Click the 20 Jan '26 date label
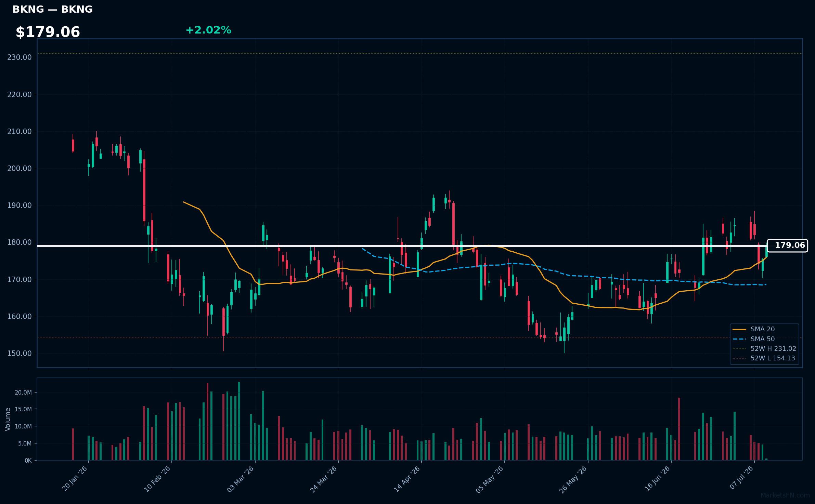The width and height of the screenshot is (815, 504). pyautogui.click(x=75, y=479)
